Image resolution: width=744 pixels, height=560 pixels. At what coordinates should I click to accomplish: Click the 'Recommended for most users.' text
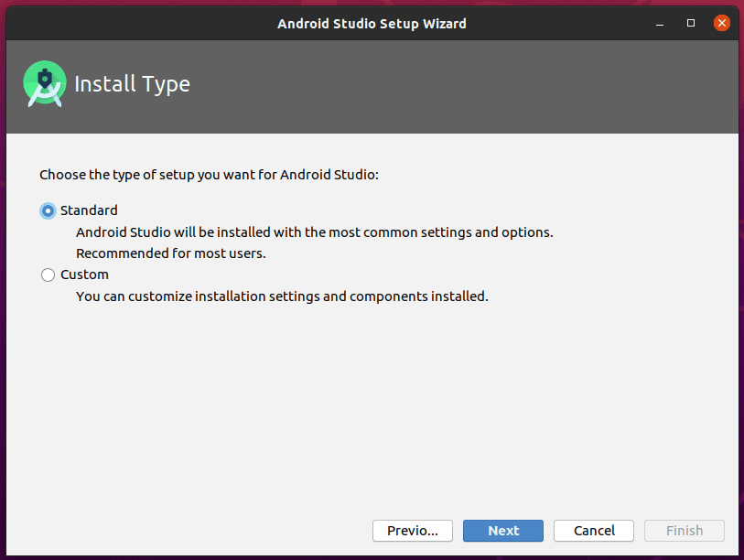tap(171, 253)
